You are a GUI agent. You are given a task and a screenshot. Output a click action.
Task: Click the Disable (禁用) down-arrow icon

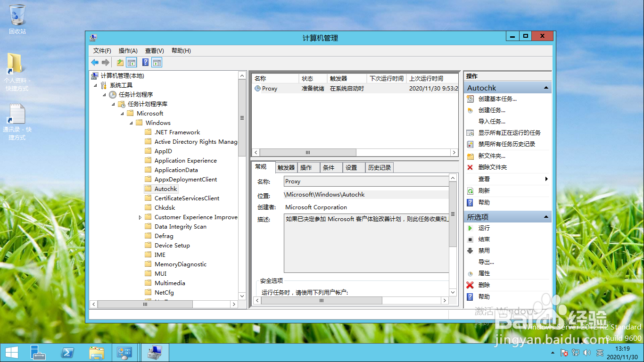pos(470,251)
